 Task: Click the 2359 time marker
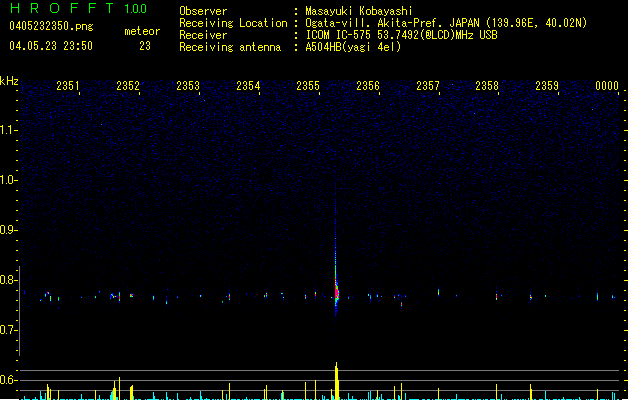point(547,85)
